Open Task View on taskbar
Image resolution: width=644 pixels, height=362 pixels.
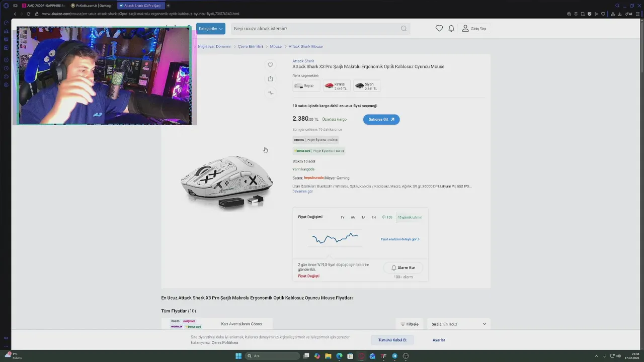pyautogui.click(x=306, y=356)
